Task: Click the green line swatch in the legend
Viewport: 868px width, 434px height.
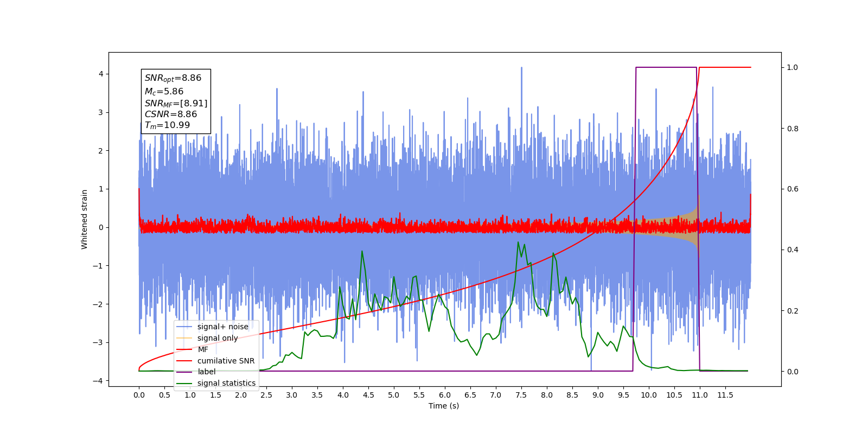Action: 184,383
